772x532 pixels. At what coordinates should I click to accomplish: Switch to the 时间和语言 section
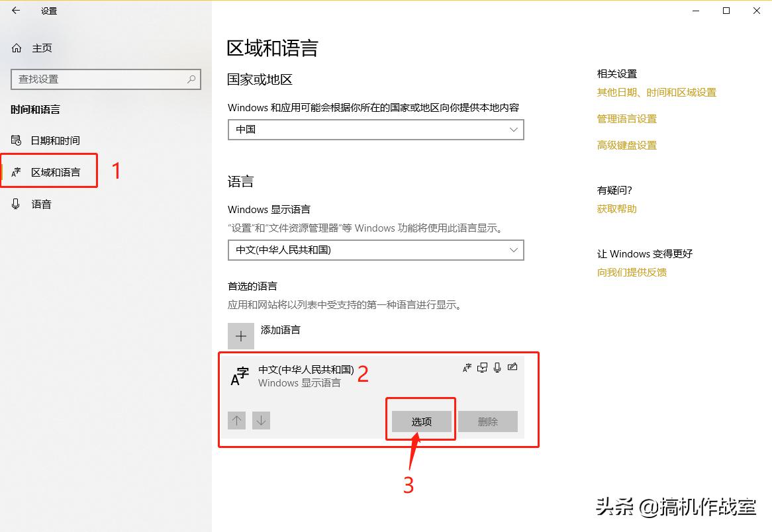(x=36, y=109)
